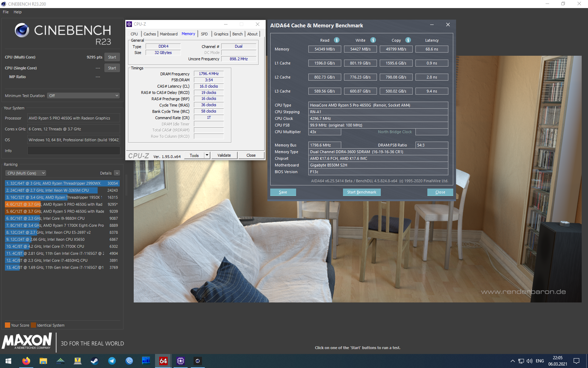The width and height of the screenshot is (588, 368).
Task: Start the CPU Single Core test
Action: (x=112, y=68)
